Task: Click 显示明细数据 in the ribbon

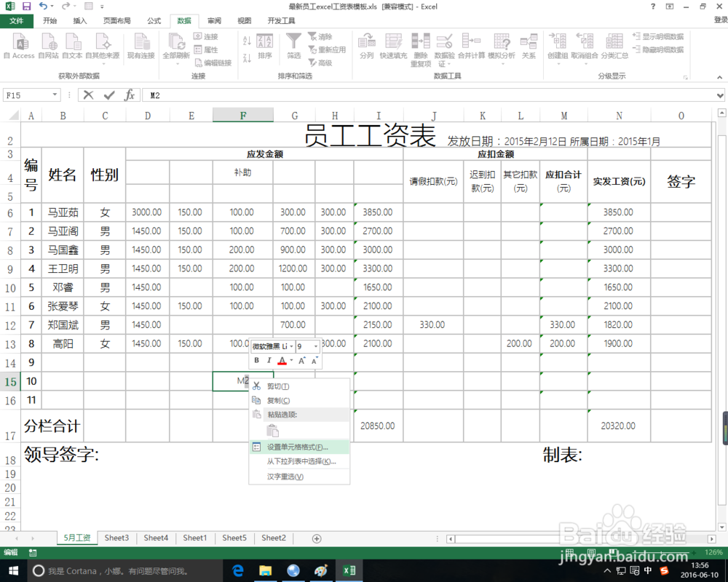Action: tap(659, 38)
